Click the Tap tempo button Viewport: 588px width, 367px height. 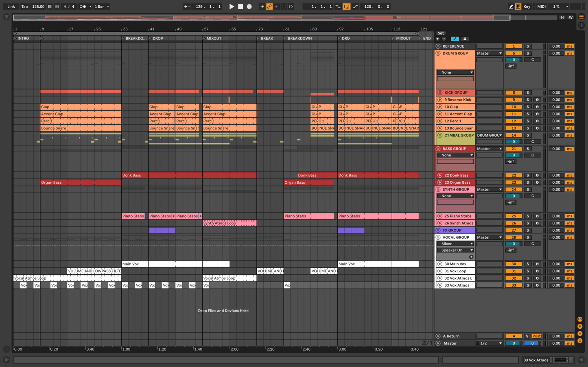point(24,7)
